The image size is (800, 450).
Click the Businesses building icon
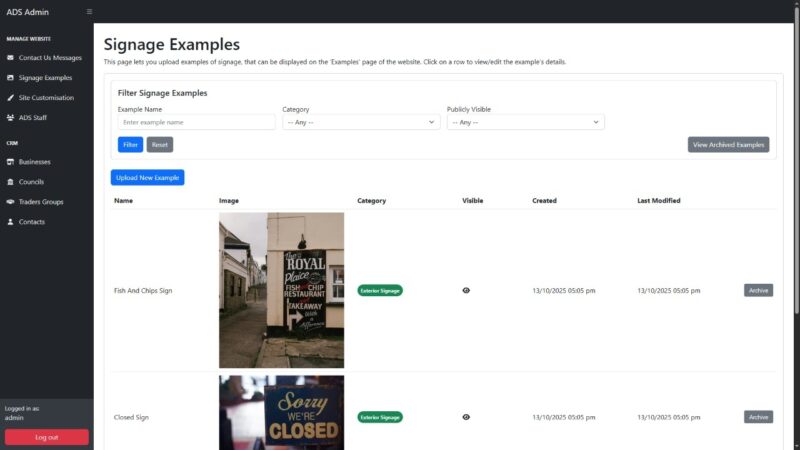pyautogui.click(x=10, y=161)
